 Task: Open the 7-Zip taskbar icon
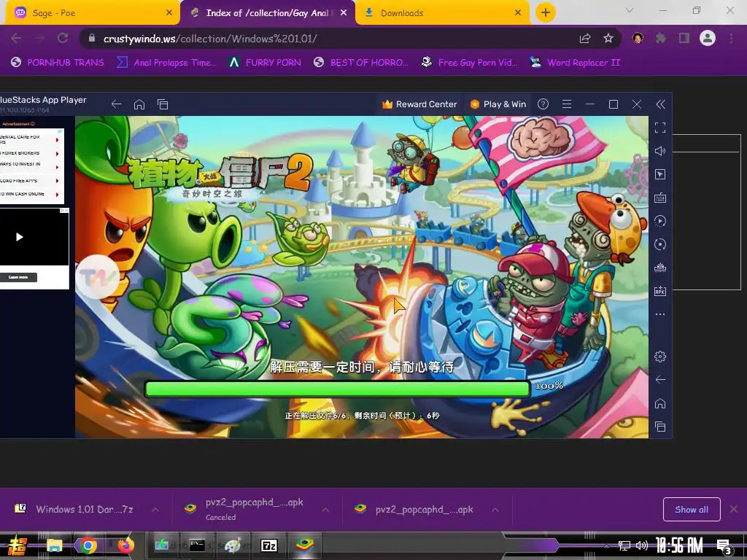point(268,545)
